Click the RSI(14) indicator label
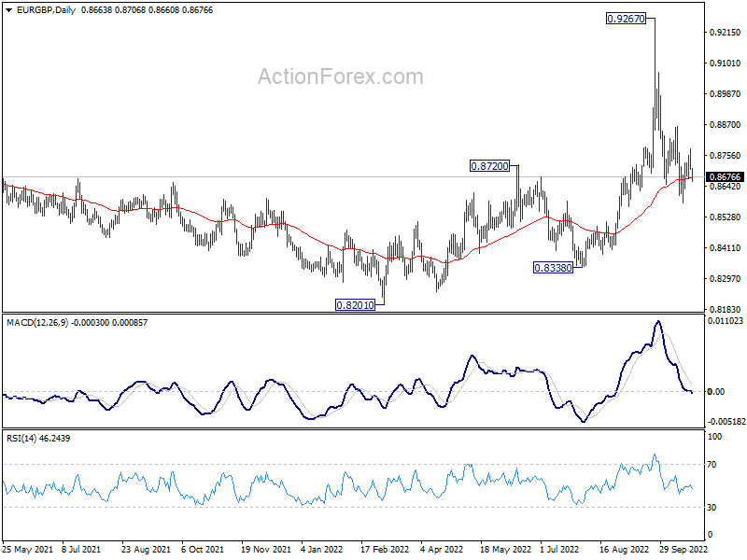747x560 pixels. pos(21,438)
